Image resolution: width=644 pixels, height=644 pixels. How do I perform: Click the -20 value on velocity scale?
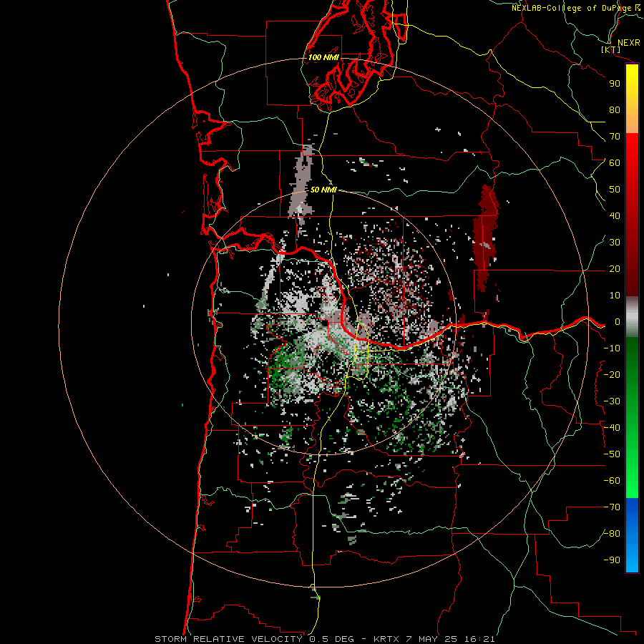tap(612, 374)
